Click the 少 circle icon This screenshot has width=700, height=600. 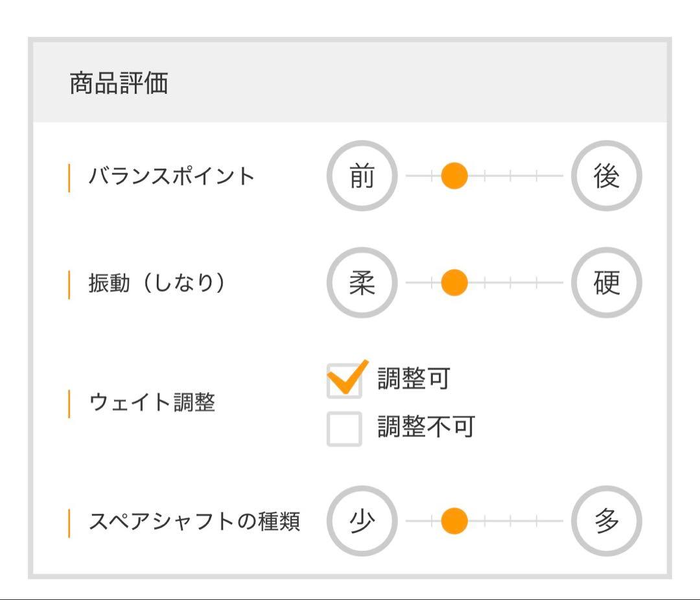364,519
